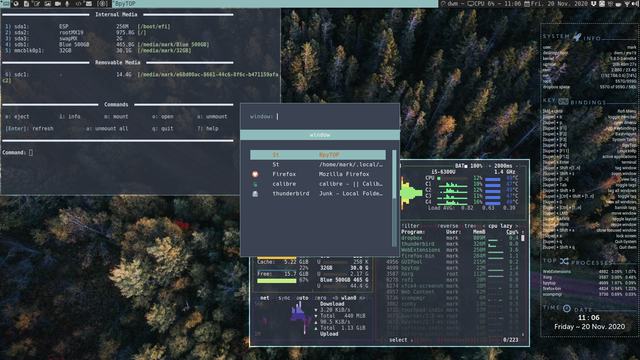Focus the rofi window search input

320,117
